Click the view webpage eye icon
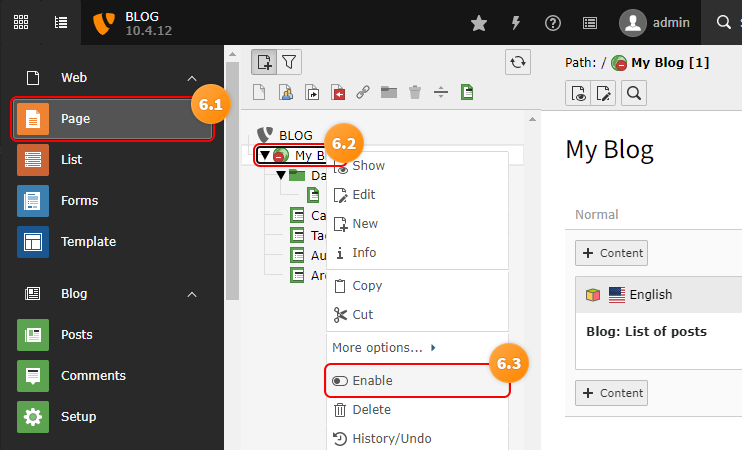This screenshot has width=742, height=450. click(x=578, y=94)
